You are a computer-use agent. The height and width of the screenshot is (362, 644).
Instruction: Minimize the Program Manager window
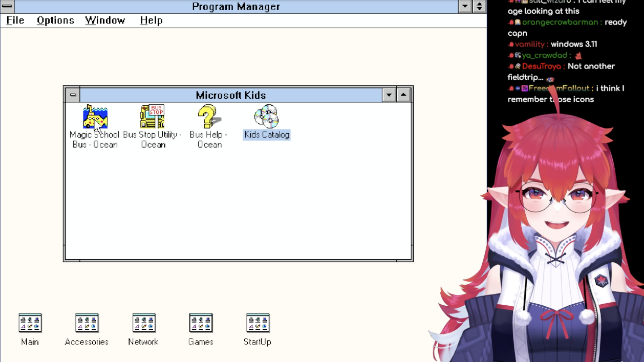point(465,6)
